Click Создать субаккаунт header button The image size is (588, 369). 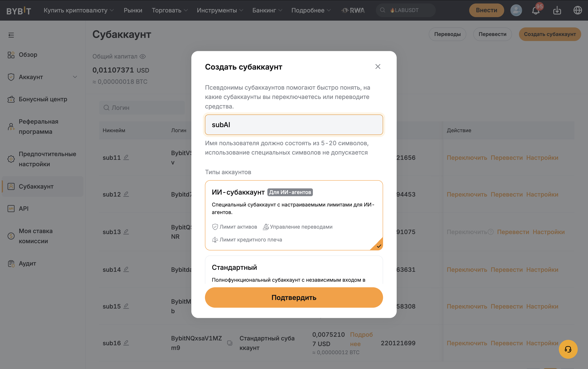tap(550, 34)
